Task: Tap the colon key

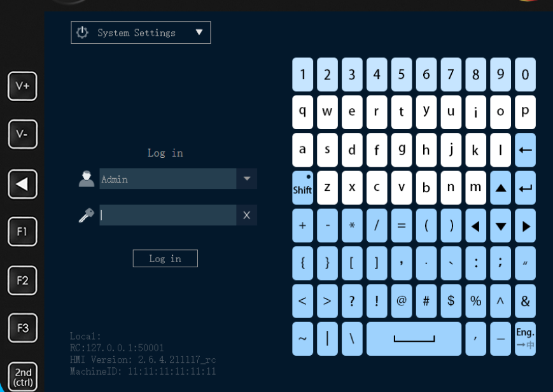Action: pyautogui.click(x=476, y=263)
